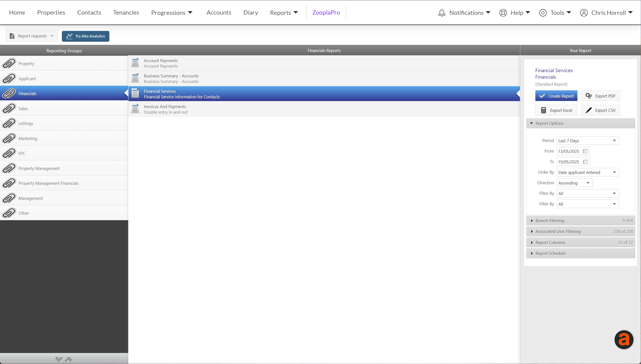
Task: Open the To date calendar picker
Action: (585, 162)
